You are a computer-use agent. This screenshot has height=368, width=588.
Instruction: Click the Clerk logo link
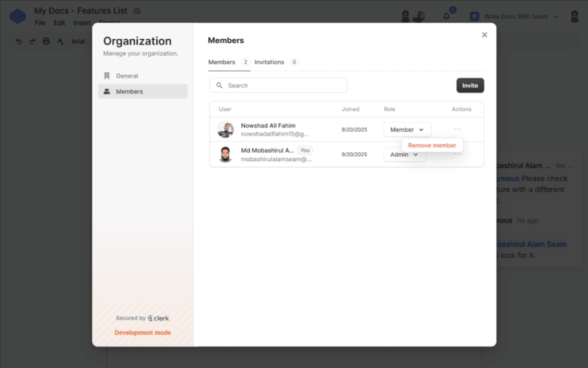(x=158, y=318)
